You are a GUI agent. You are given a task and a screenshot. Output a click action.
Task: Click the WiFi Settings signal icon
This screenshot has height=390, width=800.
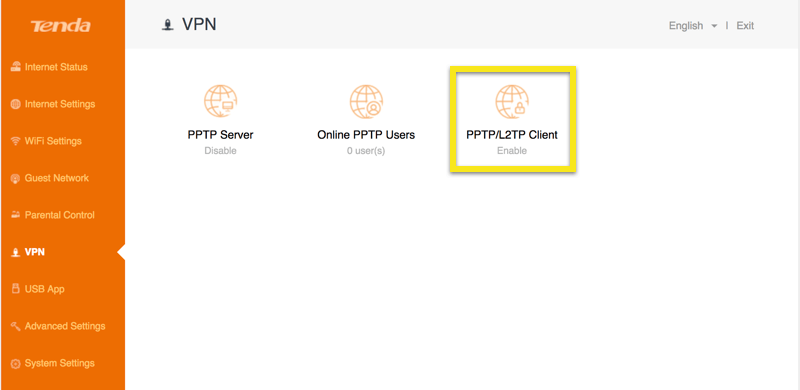click(15, 141)
